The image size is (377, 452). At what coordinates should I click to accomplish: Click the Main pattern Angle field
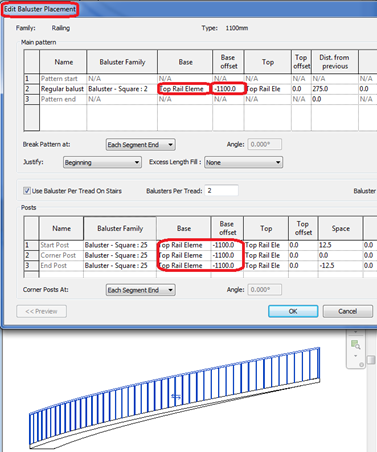pyautogui.click(x=265, y=144)
